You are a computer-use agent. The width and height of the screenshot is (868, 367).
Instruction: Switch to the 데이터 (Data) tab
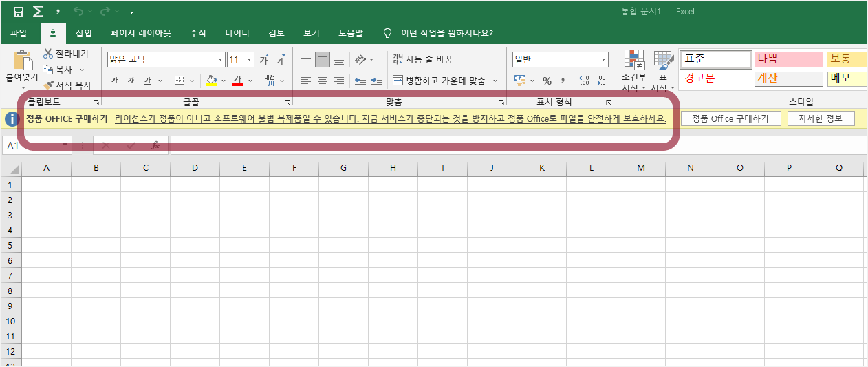click(237, 33)
